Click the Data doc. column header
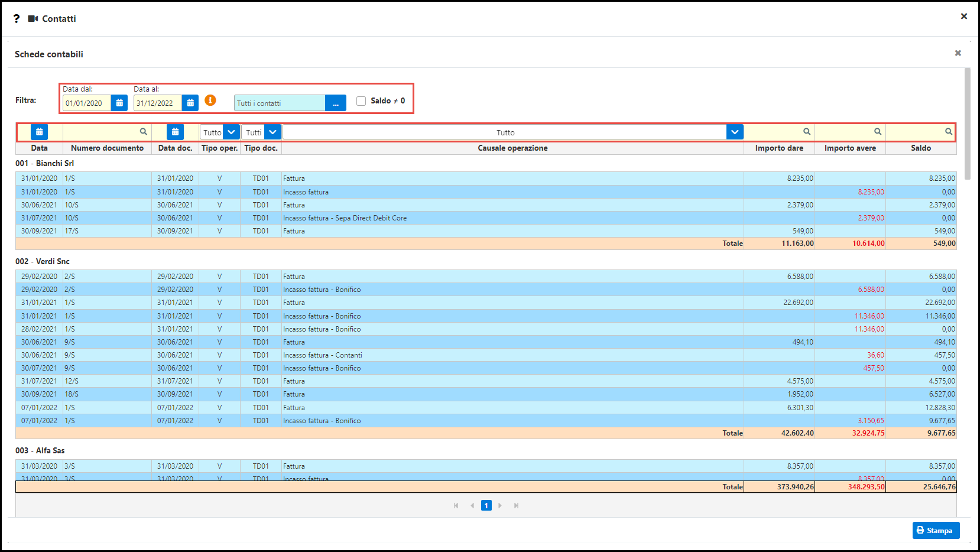This screenshot has width=980, height=552. 175,148
